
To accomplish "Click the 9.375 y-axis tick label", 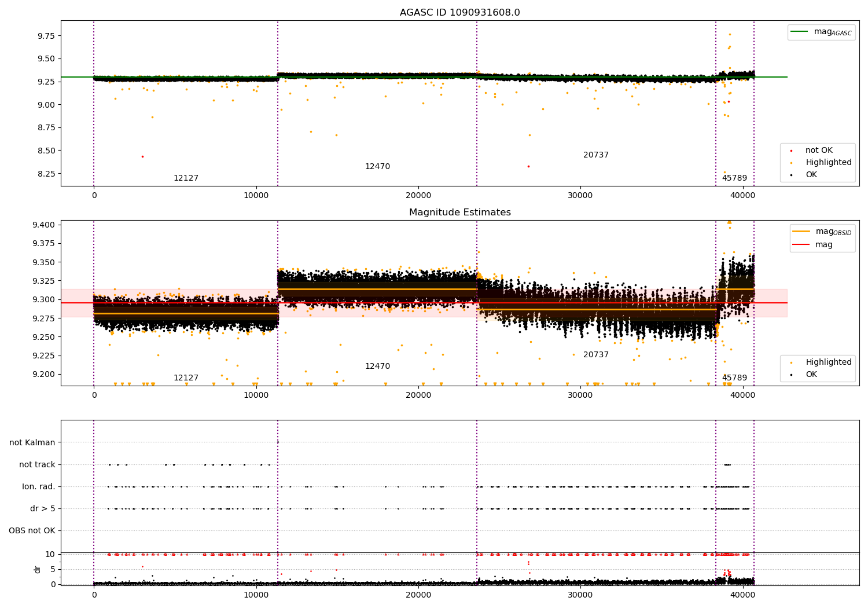I will [x=44, y=244].
